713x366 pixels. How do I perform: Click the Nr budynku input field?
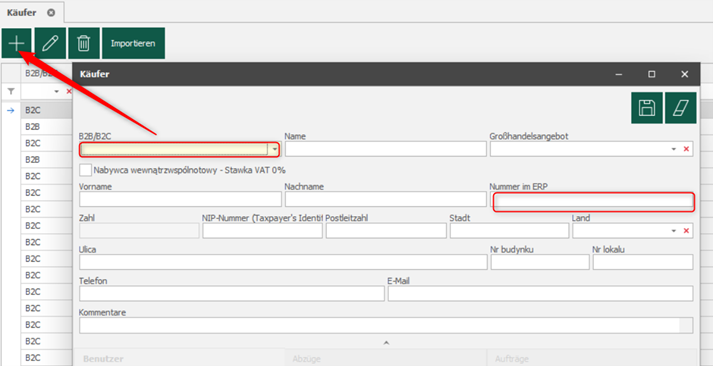[540, 262]
